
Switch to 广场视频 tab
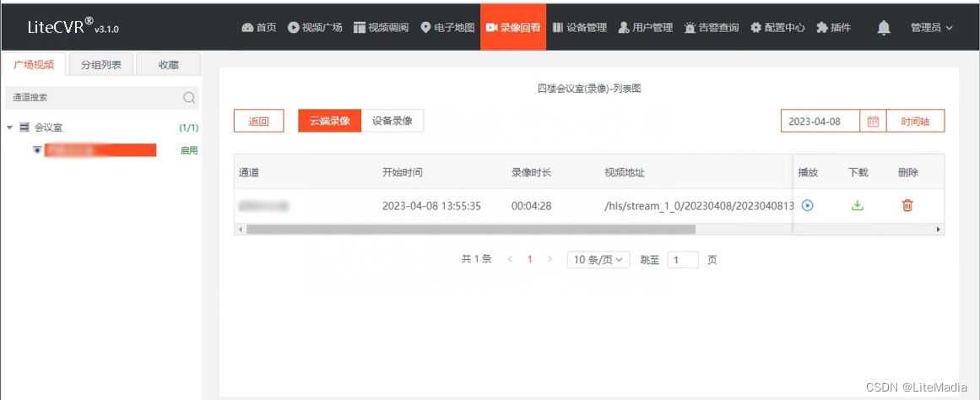(34, 64)
